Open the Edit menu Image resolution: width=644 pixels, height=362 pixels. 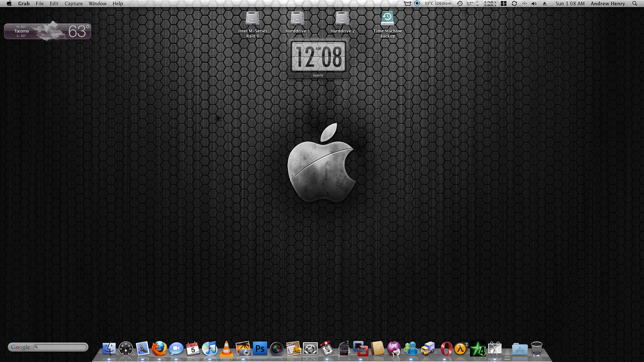(54, 3)
